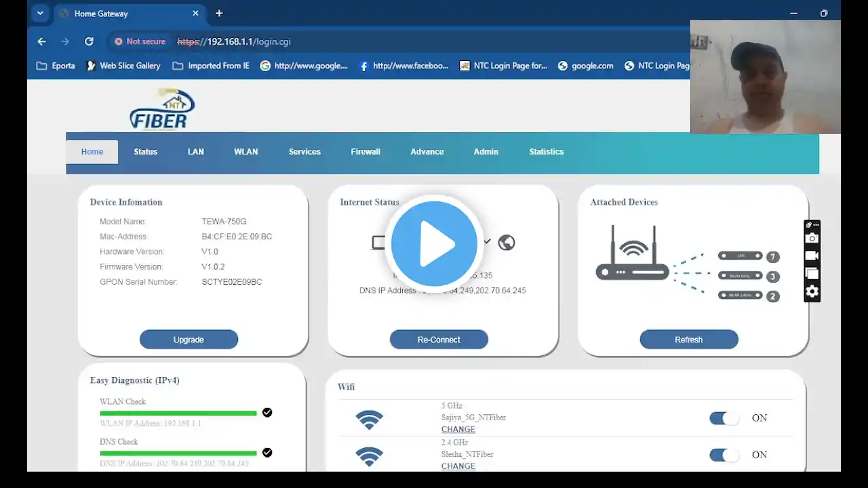
Task: Click the Re-Connect button
Action: point(439,340)
